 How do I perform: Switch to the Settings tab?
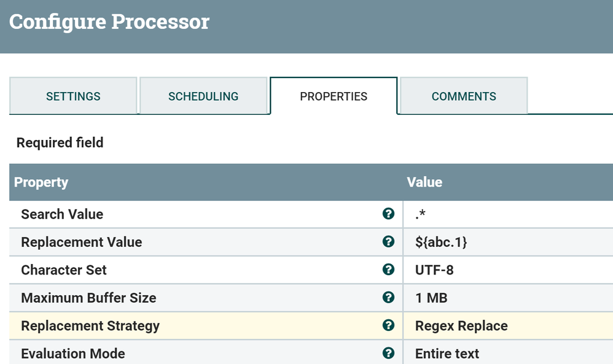pyautogui.click(x=73, y=96)
